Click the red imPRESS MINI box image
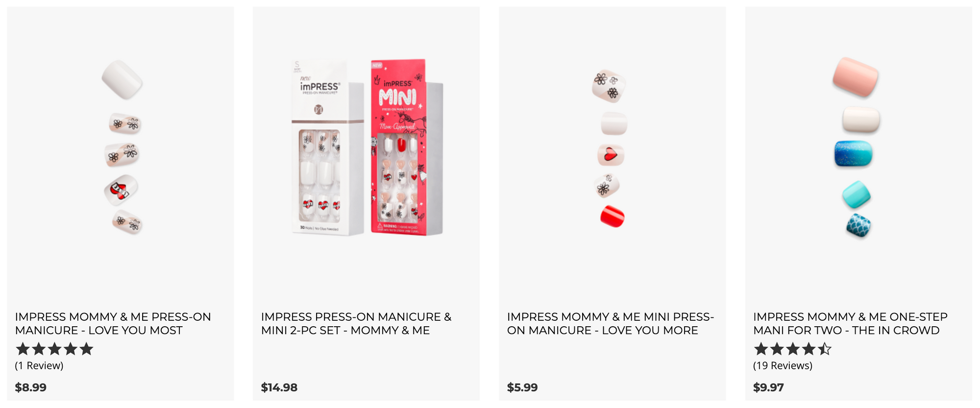 [406, 147]
